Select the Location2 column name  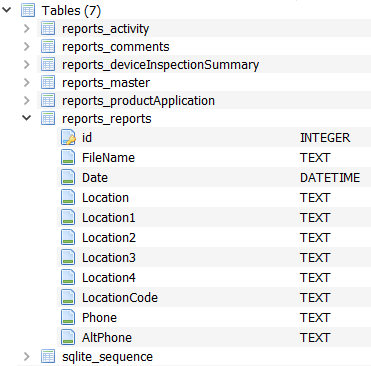(109, 237)
